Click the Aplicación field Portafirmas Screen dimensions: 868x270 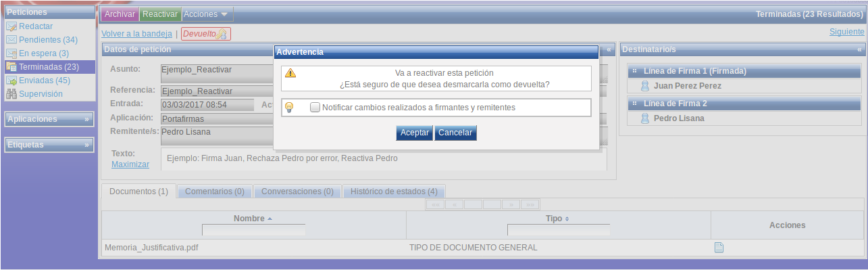384,119
